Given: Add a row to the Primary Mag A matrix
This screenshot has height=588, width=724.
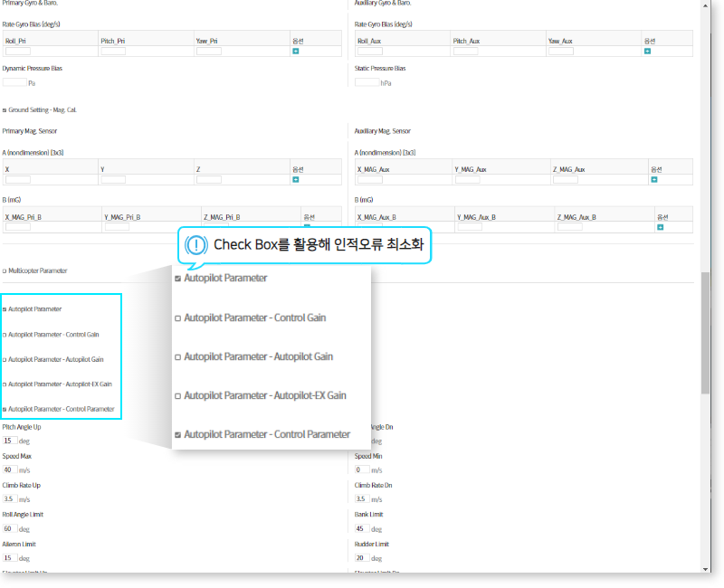Looking at the screenshot, I should coord(296,179).
